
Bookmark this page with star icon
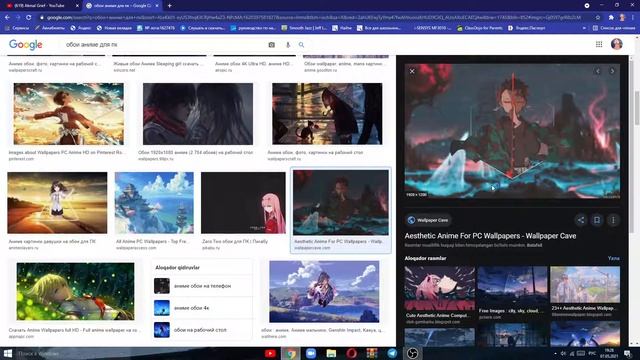598,18
